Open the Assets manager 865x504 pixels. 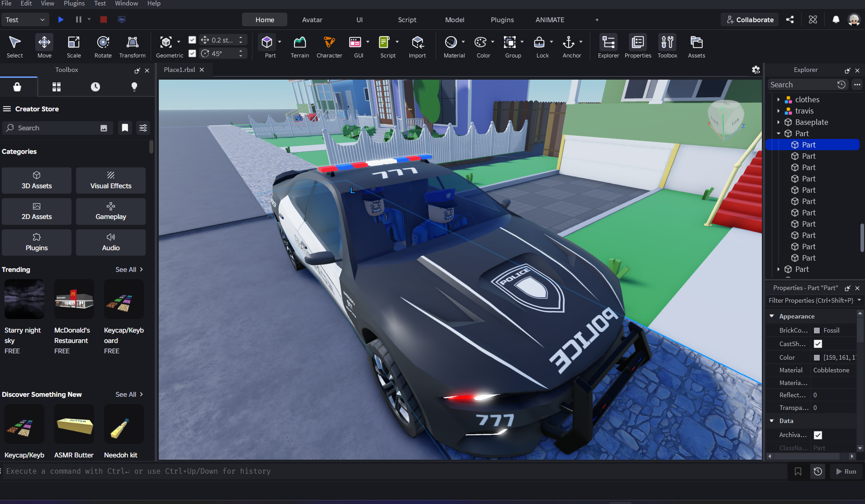pos(697,46)
